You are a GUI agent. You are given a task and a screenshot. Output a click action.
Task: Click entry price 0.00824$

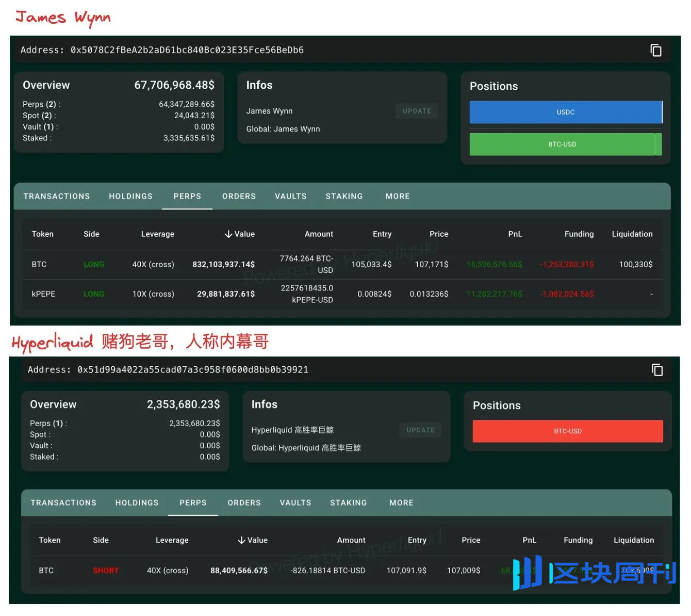[x=374, y=294]
